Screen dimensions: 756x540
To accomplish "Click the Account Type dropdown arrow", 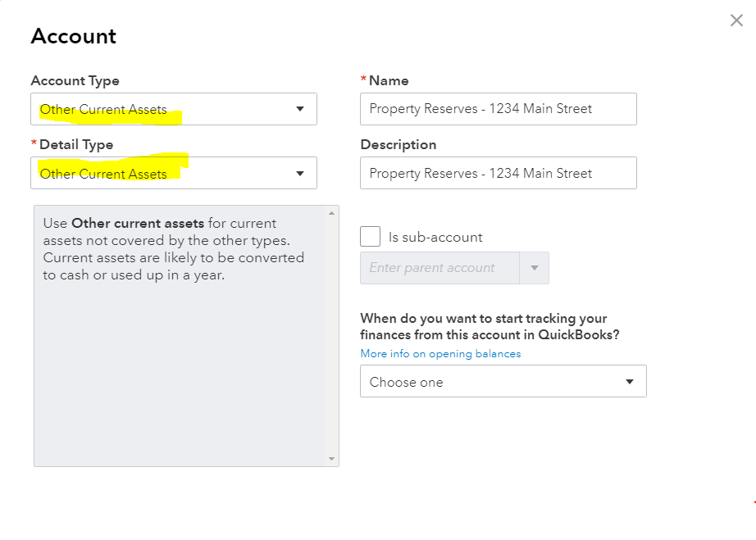I will coord(299,109).
